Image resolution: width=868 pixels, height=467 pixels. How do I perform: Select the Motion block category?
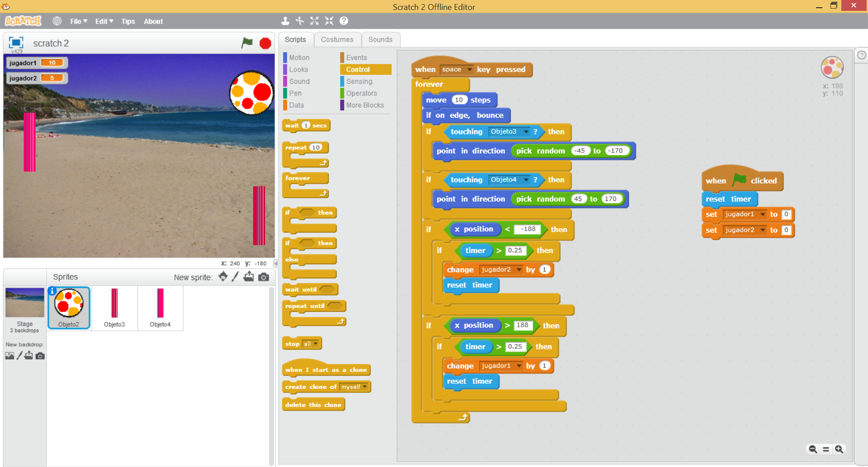[x=299, y=57]
